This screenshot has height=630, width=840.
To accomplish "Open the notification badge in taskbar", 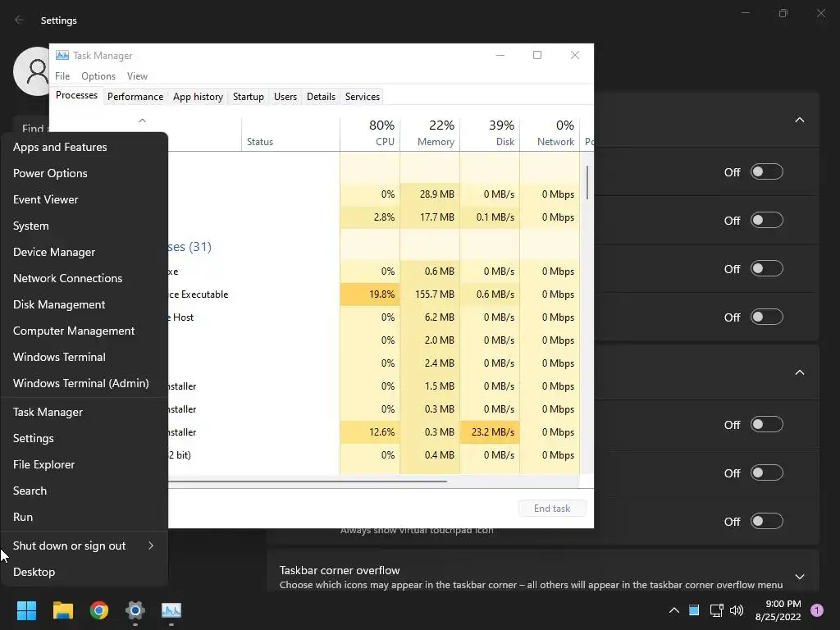I will [817, 610].
